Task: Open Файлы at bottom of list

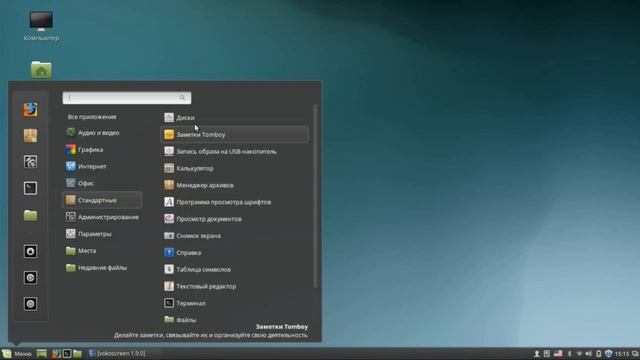Action: (235, 320)
